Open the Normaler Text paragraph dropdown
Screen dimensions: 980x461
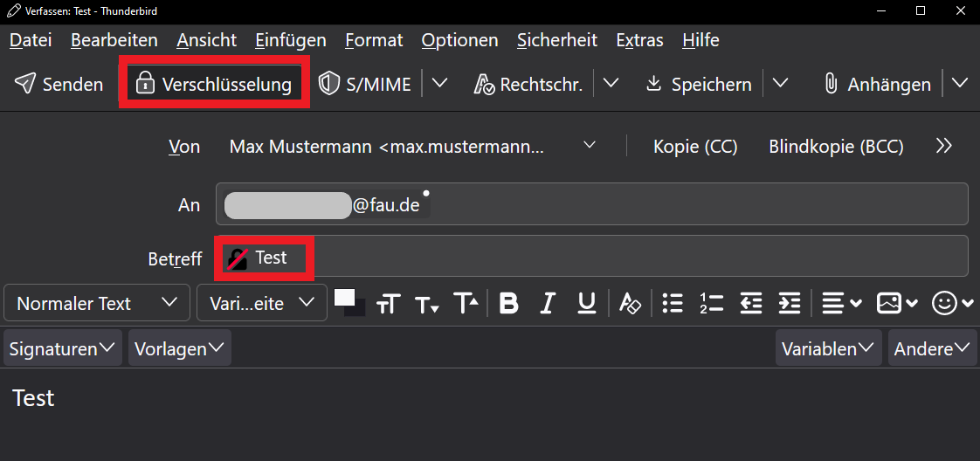(x=96, y=303)
